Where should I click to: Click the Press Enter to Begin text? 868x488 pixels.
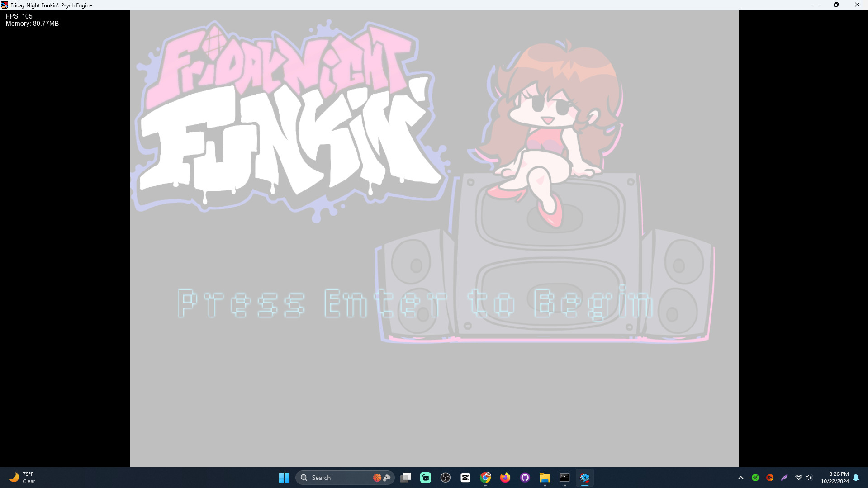(415, 303)
